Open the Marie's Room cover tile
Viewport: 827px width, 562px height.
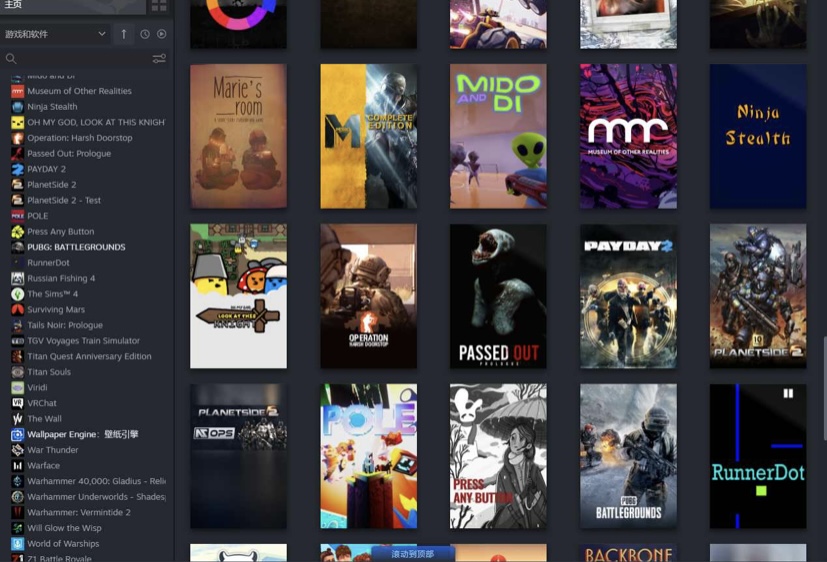coord(238,136)
